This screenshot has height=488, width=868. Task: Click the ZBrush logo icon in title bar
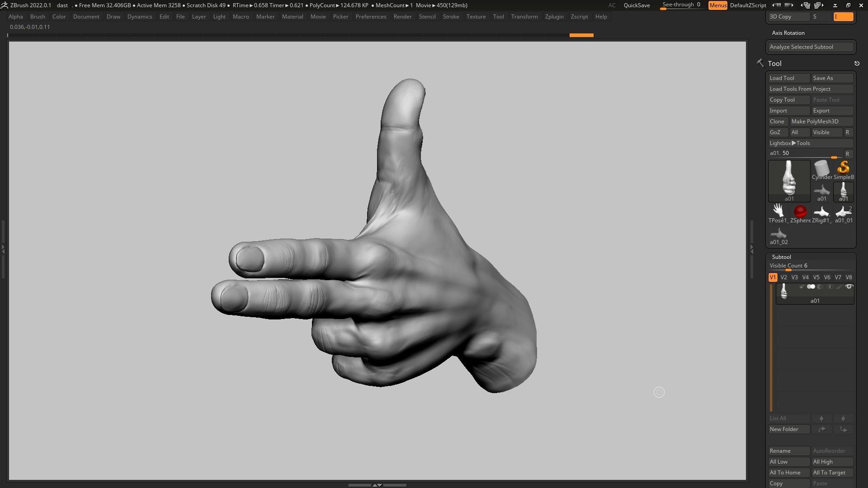[4, 5]
